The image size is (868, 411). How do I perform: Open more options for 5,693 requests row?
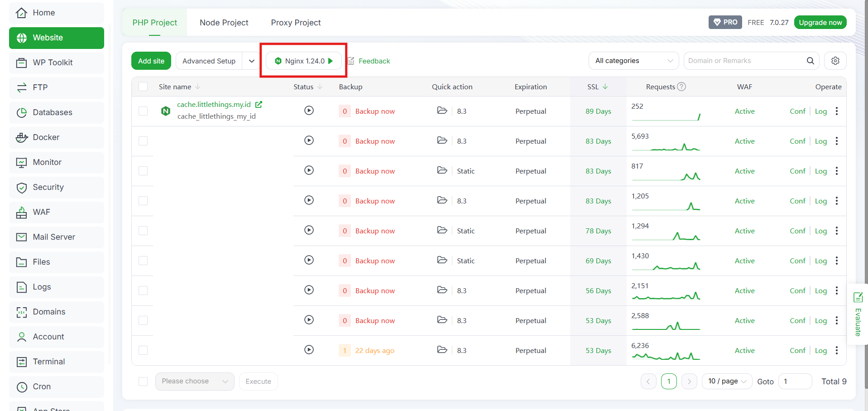[x=837, y=141]
